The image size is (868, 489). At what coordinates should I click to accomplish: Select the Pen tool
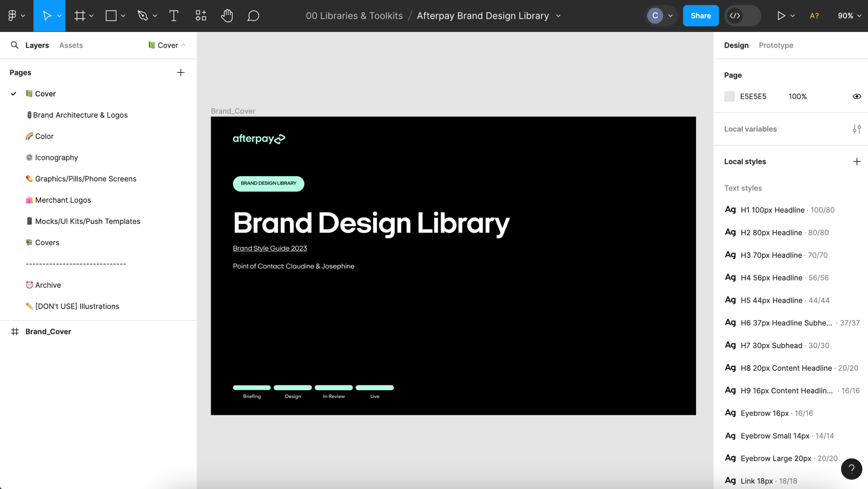tap(143, 16)
